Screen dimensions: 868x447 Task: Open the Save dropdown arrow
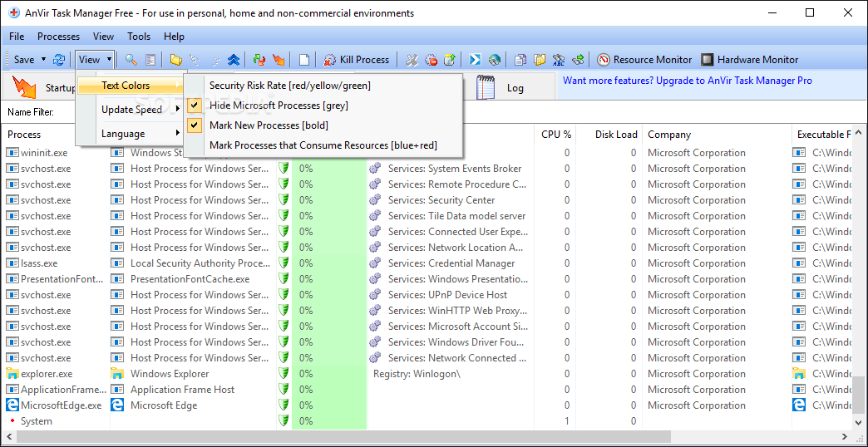pos(44,60)
